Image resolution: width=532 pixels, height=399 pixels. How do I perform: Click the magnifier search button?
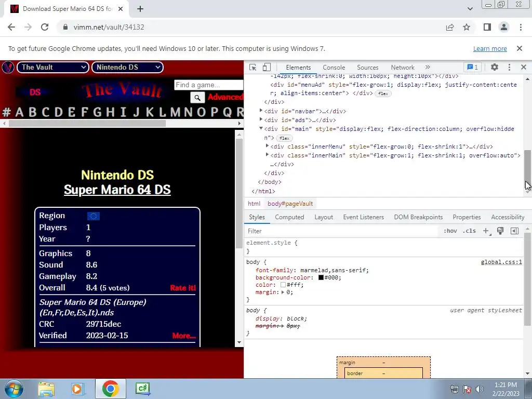click(x=197, y=98)
